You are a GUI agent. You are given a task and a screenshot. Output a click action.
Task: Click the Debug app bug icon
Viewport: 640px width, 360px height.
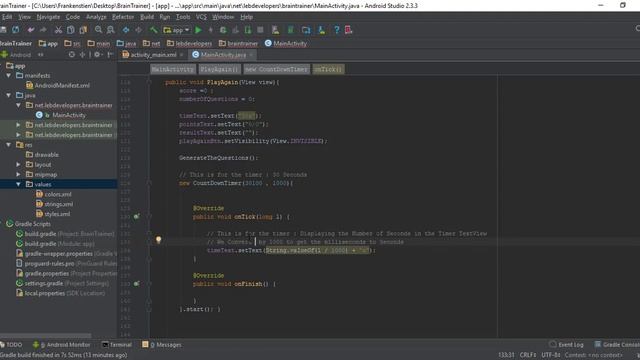click(223, 30)
